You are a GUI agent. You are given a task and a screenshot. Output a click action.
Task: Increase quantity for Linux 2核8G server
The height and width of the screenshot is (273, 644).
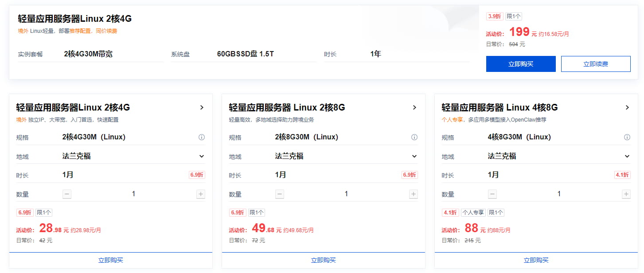pyautogui.click(x=414, y=194)
